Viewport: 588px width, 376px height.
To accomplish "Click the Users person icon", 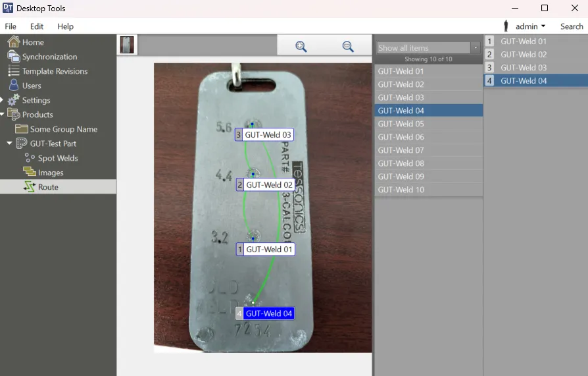I will [14, 85].
